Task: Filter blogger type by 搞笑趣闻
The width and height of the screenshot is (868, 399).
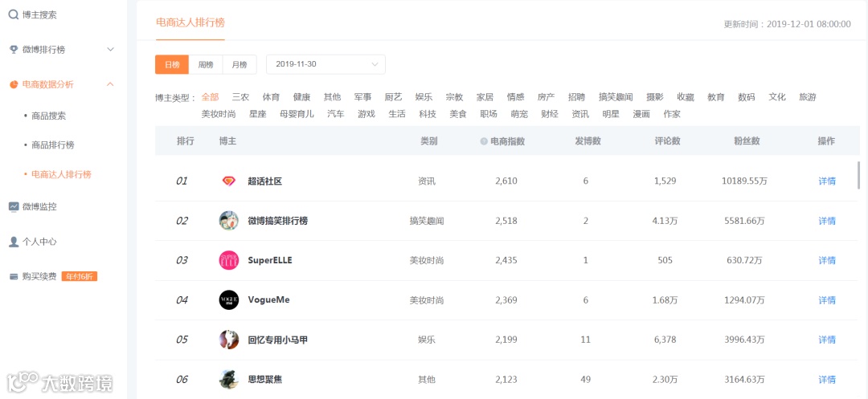Action: (x=616, y=97)
